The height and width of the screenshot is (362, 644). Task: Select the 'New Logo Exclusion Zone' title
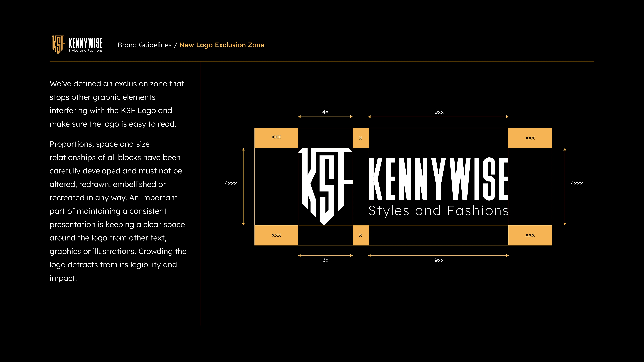[x=222, y=45]
